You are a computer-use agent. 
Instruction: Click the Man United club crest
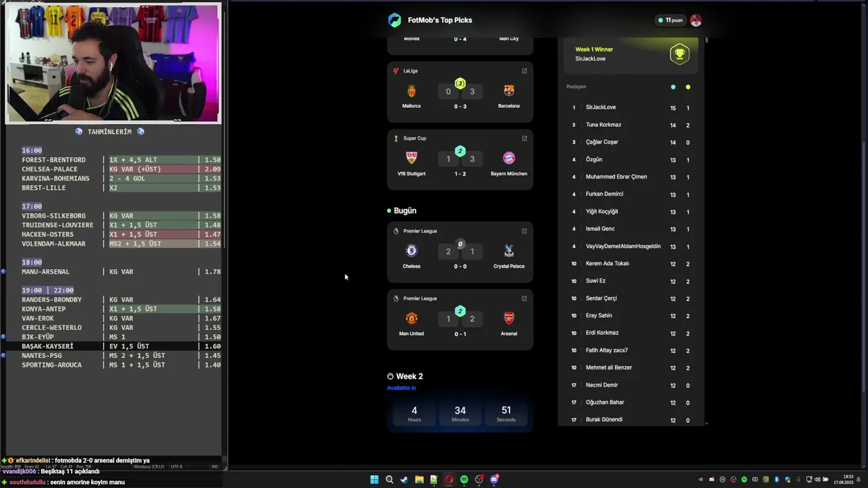412,318
